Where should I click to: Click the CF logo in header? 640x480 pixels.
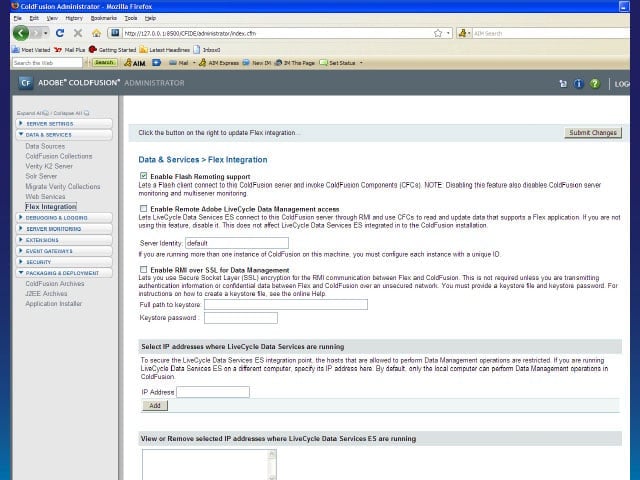[25, 83]
